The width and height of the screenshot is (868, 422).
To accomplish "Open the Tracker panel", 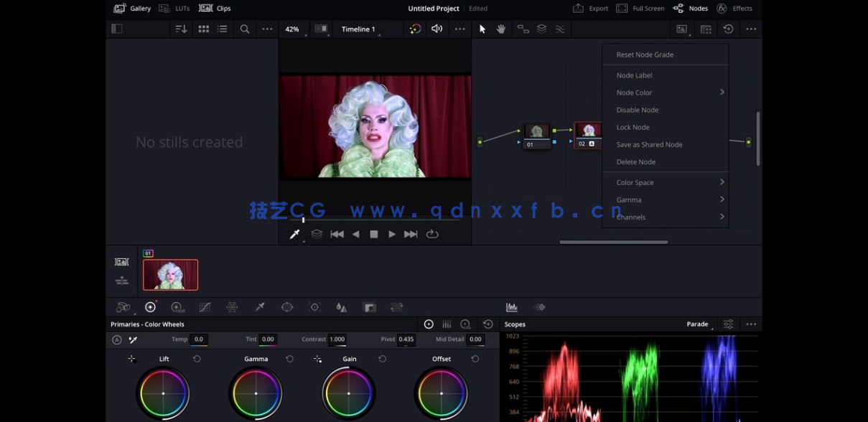I will point(314,306).
